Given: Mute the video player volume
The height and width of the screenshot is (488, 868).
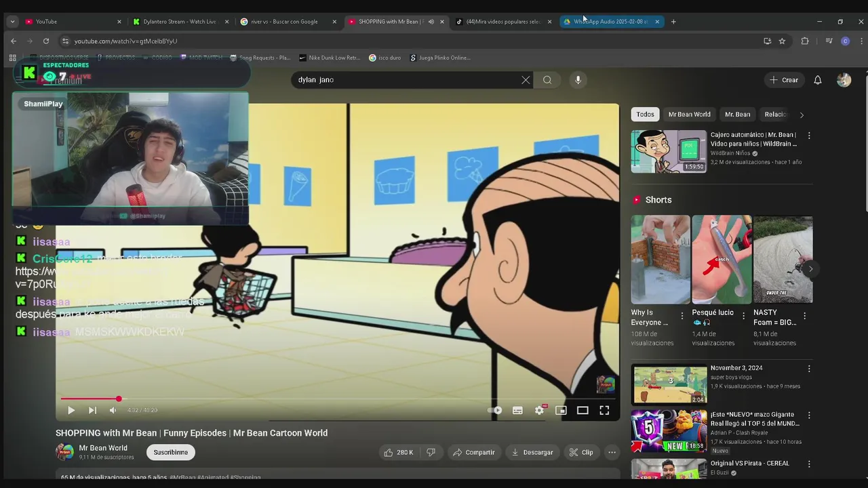Looking at the screenshot, I should tap(113, 410).
